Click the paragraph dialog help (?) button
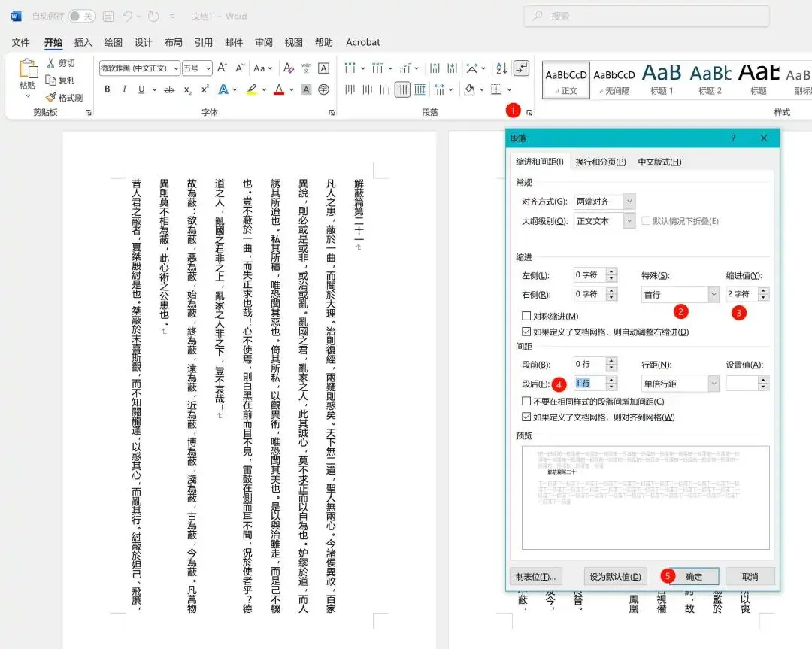The width and height of the screenshot is (812, 649). (733, 138)
